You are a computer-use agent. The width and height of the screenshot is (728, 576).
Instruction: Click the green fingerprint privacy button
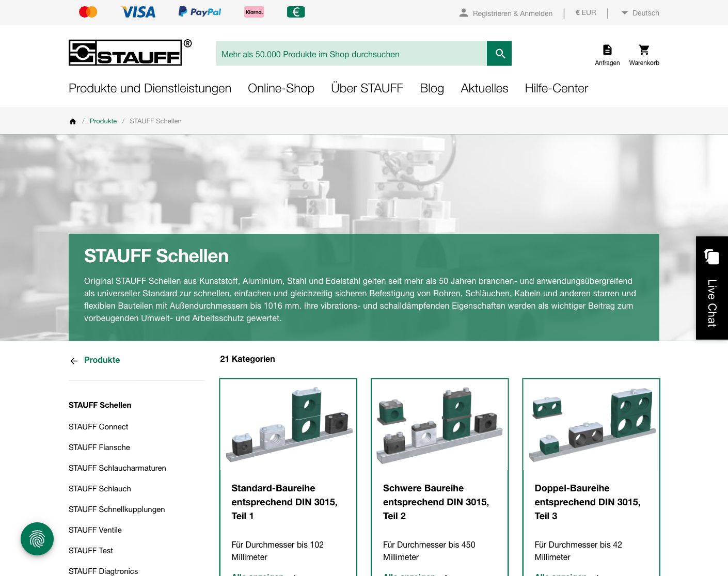click(x=37, y=539)
